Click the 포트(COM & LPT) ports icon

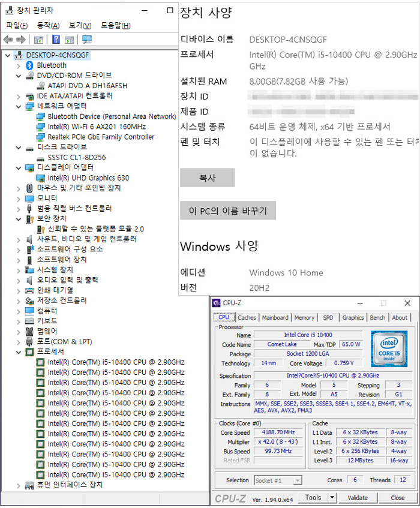pos(29,342)
